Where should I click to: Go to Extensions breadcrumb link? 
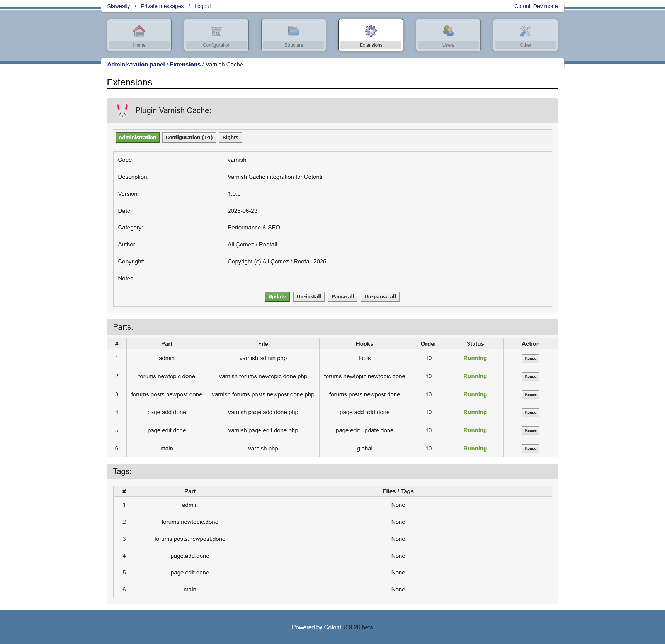pyautogui.click(x=185, y=65)
